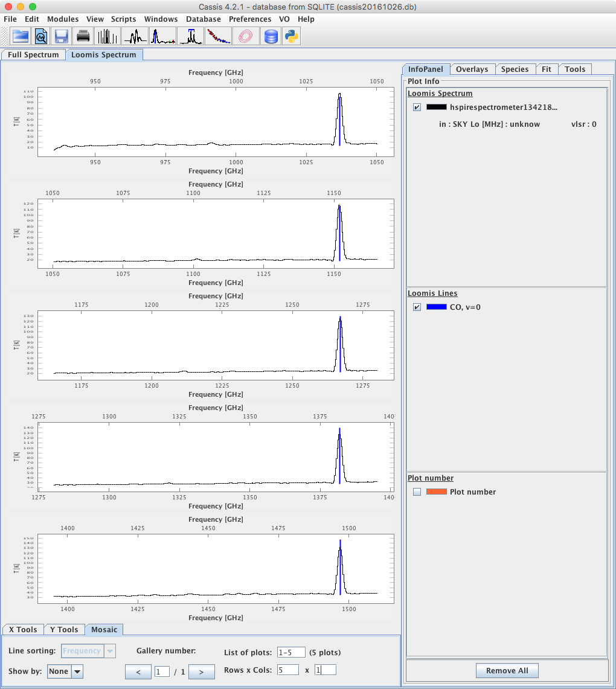Click the black spectrum color swatch
Viewport: 616px width, 689px height.
pos(436,107)
